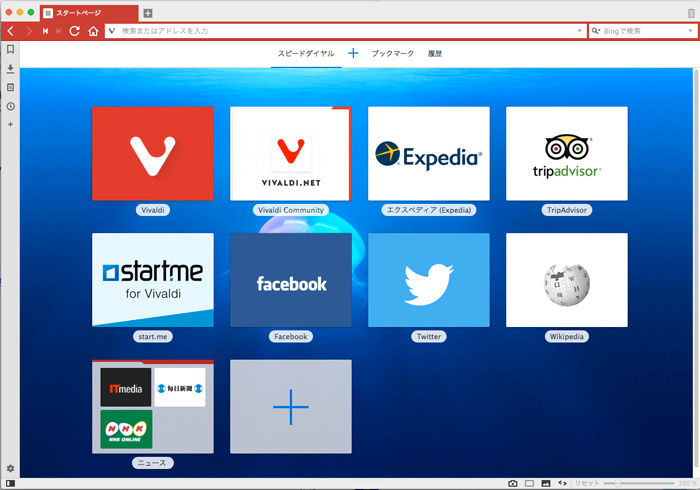This screenshot has width=700, height=490.
Task: Capture the page with the camera icon
Action: point(512,483)
